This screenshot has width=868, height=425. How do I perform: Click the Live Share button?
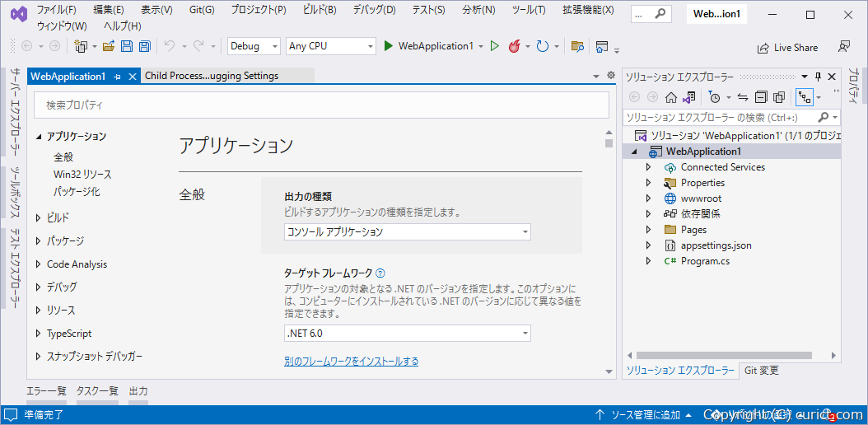pyautogui.click(x=787, y=48)
